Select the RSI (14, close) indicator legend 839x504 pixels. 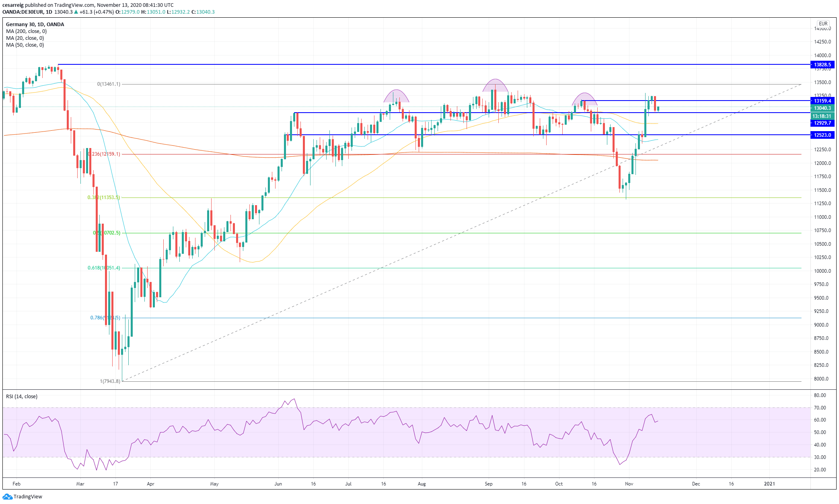pyautogui.click(x=22, y=397)
